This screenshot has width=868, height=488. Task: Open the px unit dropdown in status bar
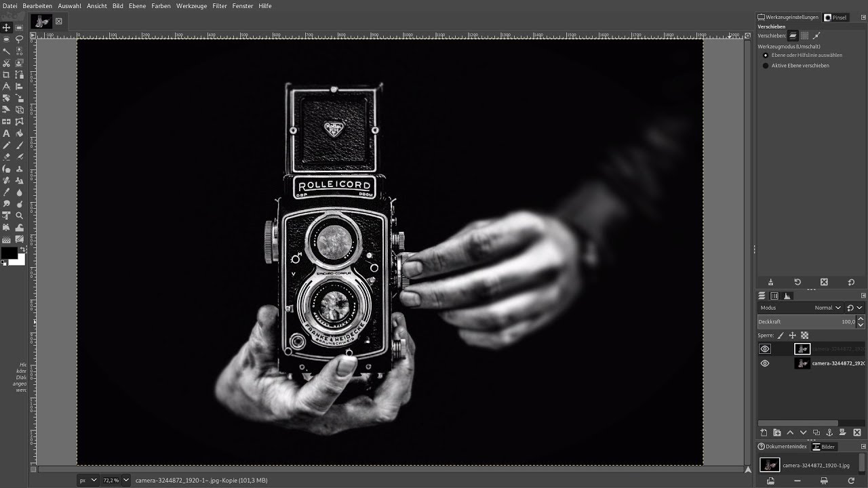coord(88,480)
